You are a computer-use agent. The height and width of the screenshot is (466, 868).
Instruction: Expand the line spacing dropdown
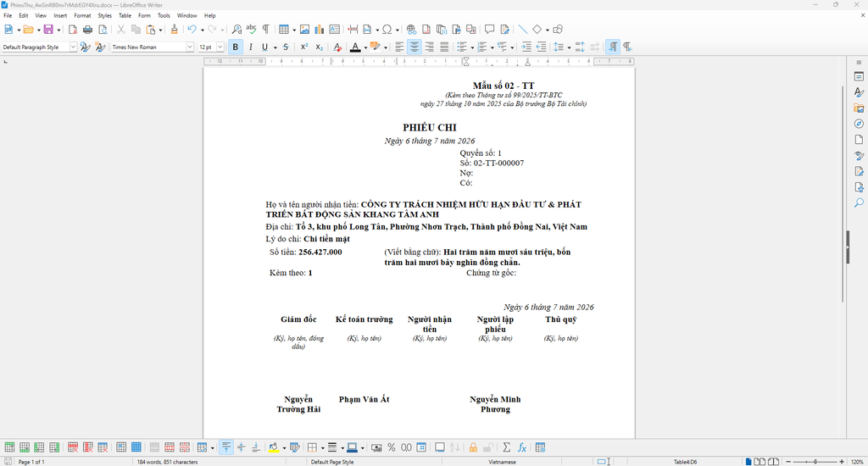pyautogui.click(x=569, y=47)
